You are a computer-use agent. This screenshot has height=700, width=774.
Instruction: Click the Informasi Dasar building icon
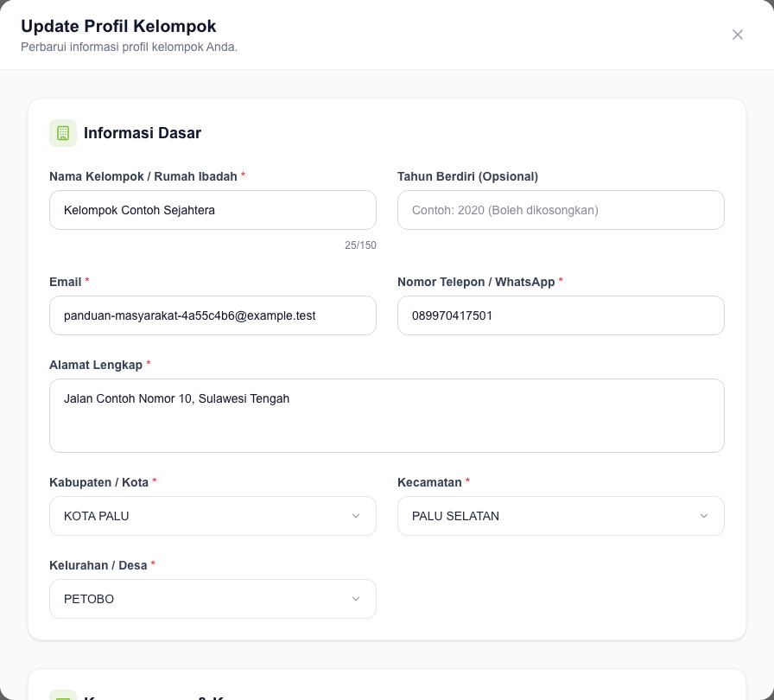(63, 133)
